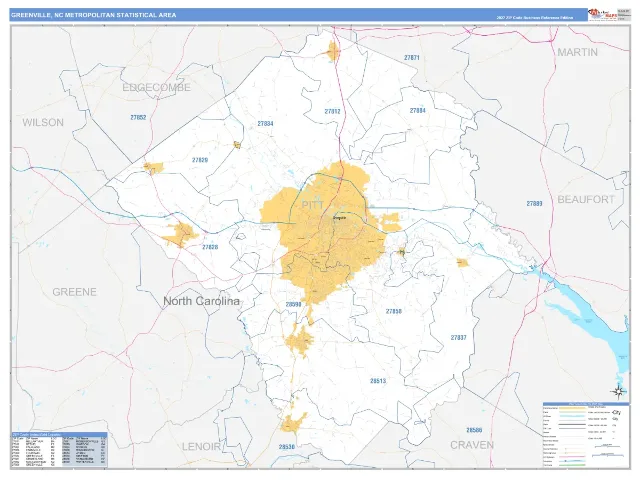
Task: Click ZIP code label 27837
Action: (458, 338)
